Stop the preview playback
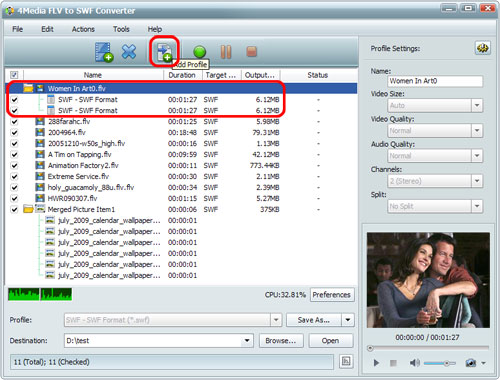This screenshot has height=380, width=500. click(x=393, y=363)
